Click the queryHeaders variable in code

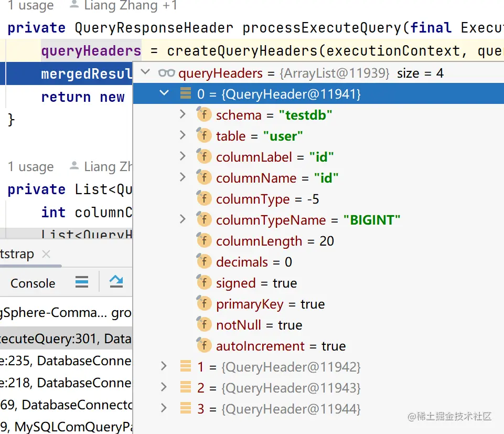tap(91, 51)
